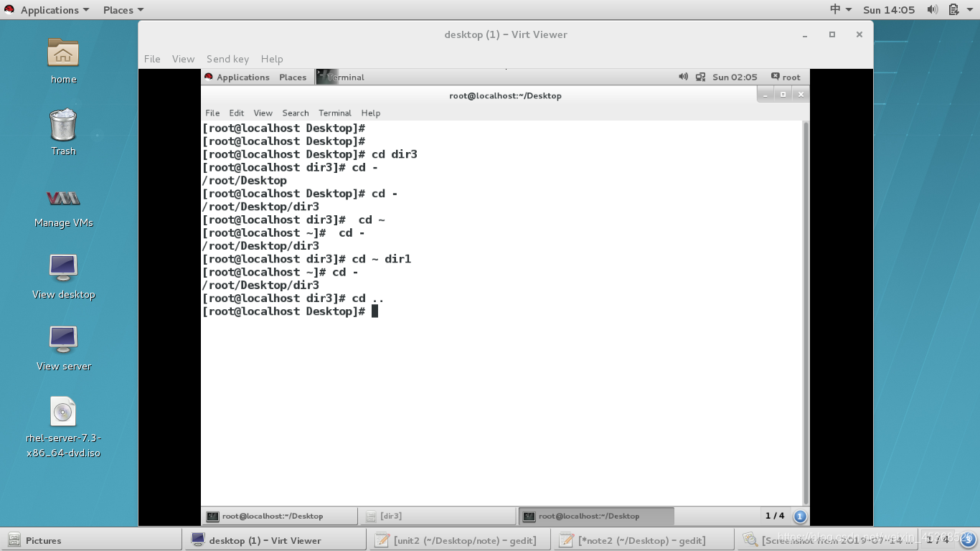The image size is (980, 551).
Task: Select workspace 1 of 4 in guest switcher
Action: 776,516
